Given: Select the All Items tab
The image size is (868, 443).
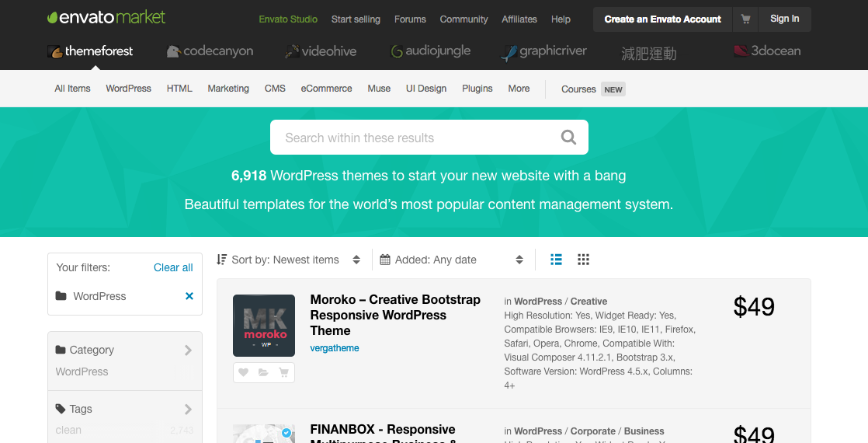Looking at the screenshot, I should coord(72,88).
